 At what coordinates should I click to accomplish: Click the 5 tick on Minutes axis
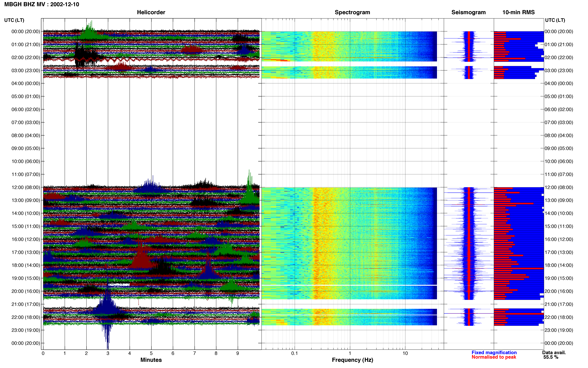(151, 353)
